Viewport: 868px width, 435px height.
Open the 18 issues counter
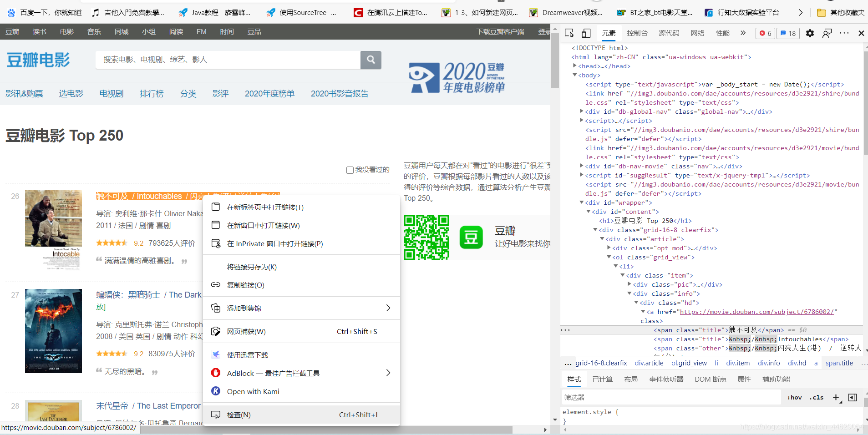[788, 33]
